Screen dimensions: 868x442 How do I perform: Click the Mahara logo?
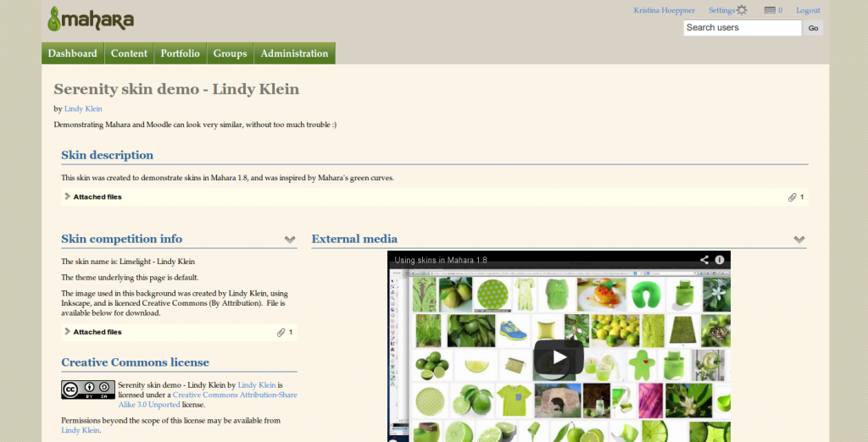(91, 19)
